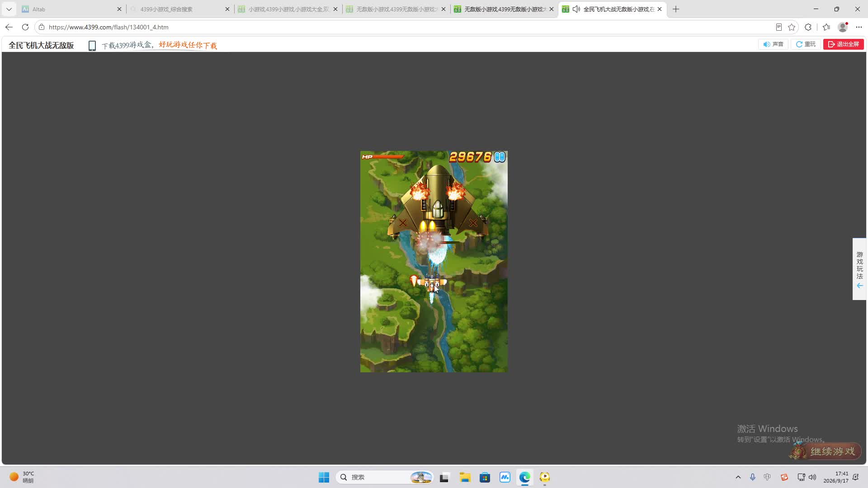Open Microsoft Store from the taskbar
Viewport: 868px width, 488px height.
click(485, 477)
